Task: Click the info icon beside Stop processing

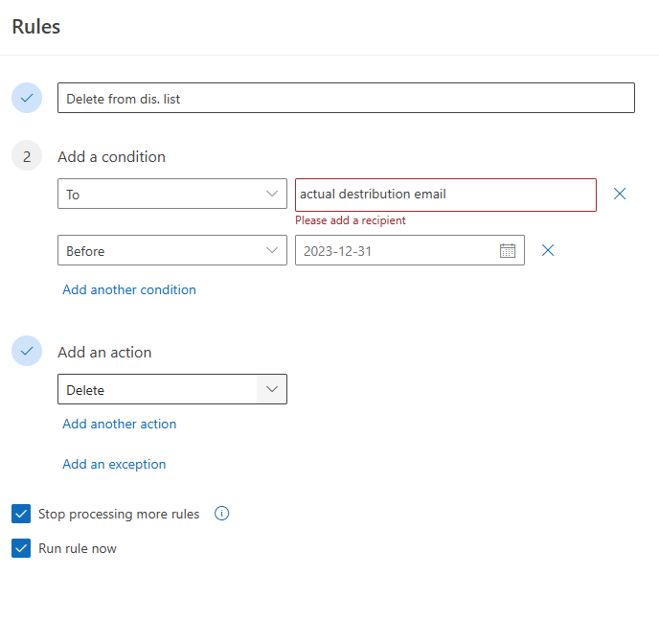Action: [x=221, y=514]
